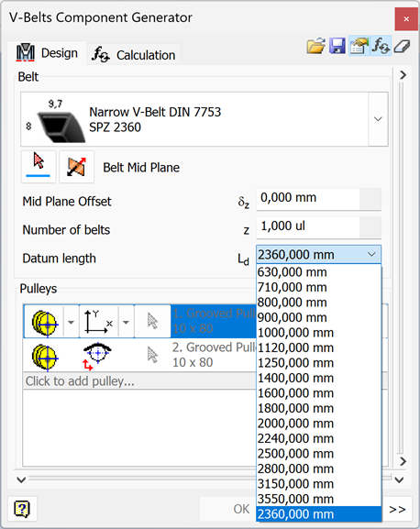Select 2000,000 mm datum length

tap(319, 424)
